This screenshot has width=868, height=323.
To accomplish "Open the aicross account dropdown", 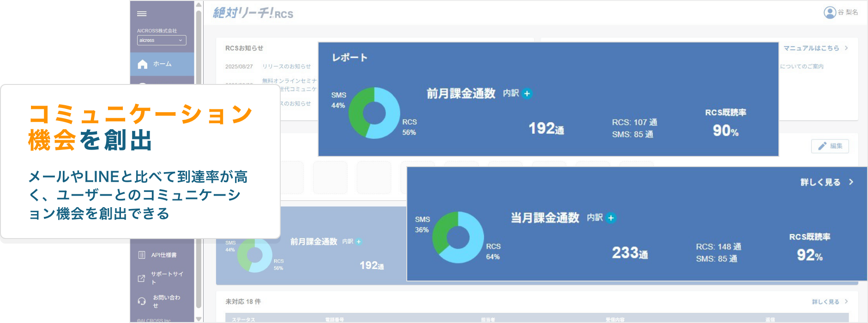I will click(x=162, y=41).
